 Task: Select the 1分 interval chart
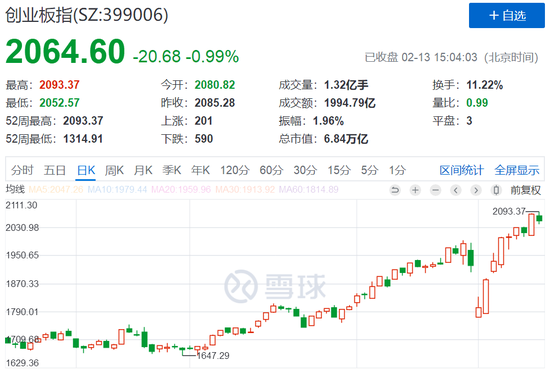(397, 170)
